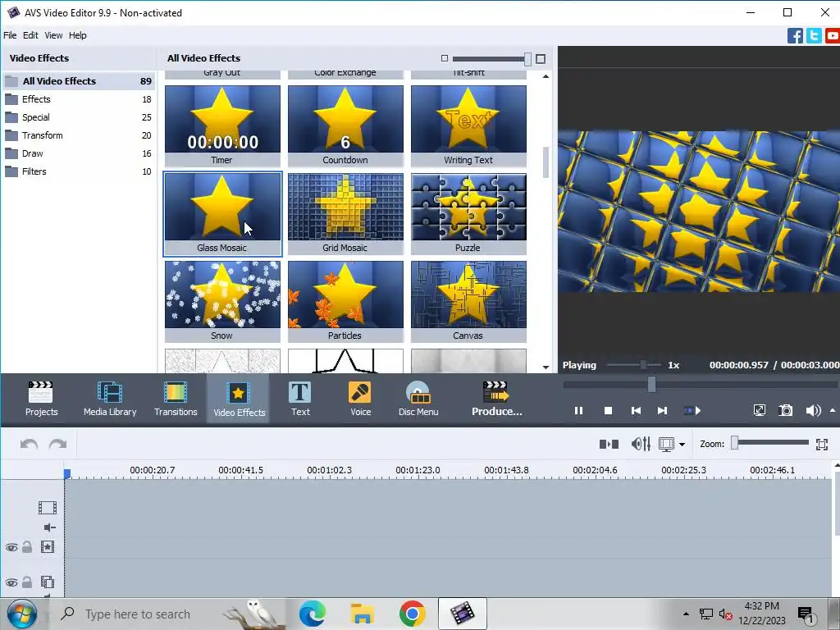Open the Edit menu
Screen dimensions: 840x630
pyautogui.click(x=30, y=35)
